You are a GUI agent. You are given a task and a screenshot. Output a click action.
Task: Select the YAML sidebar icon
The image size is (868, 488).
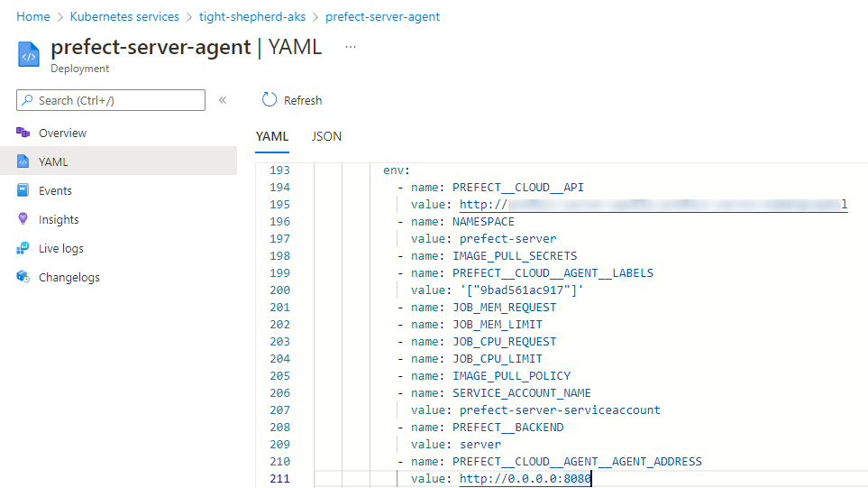pyautogui.click(x=23, y=161)
